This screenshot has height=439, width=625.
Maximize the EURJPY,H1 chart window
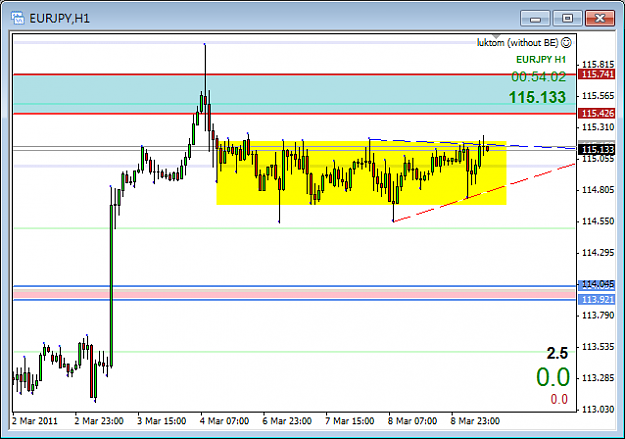pyautogui.click(x=567, y=18)
